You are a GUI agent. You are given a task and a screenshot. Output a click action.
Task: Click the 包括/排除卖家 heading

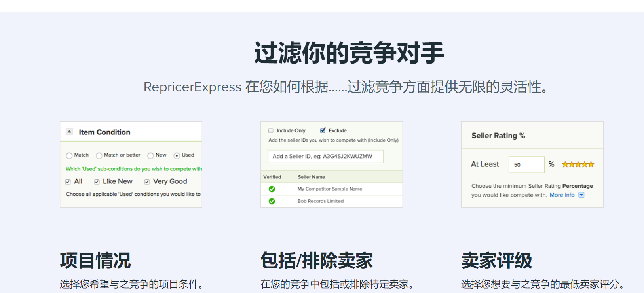[x=317, y=261]
